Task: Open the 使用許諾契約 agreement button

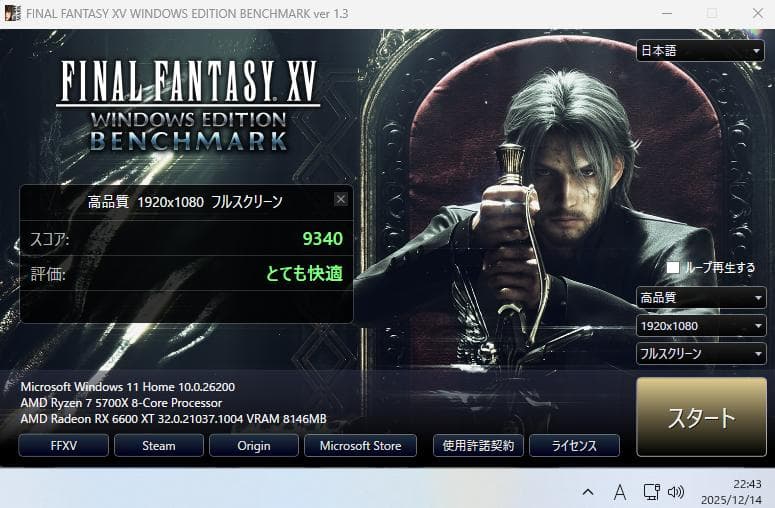Action: point(478,445)
